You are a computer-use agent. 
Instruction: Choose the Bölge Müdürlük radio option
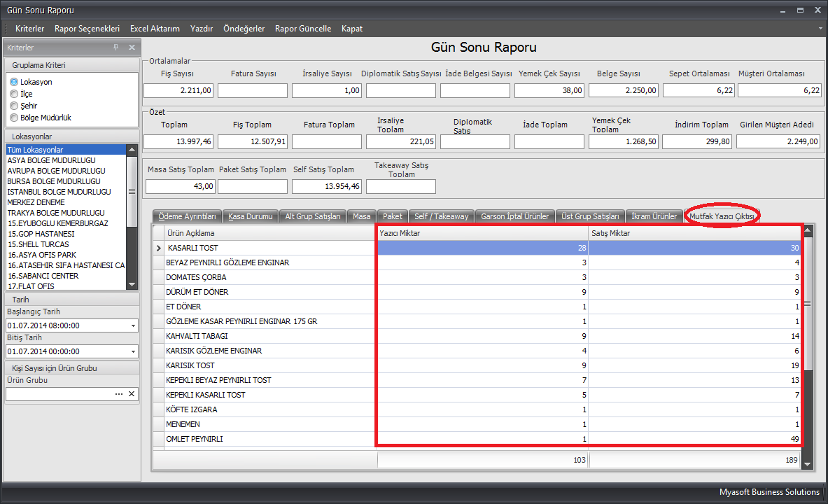click(14, 118)
